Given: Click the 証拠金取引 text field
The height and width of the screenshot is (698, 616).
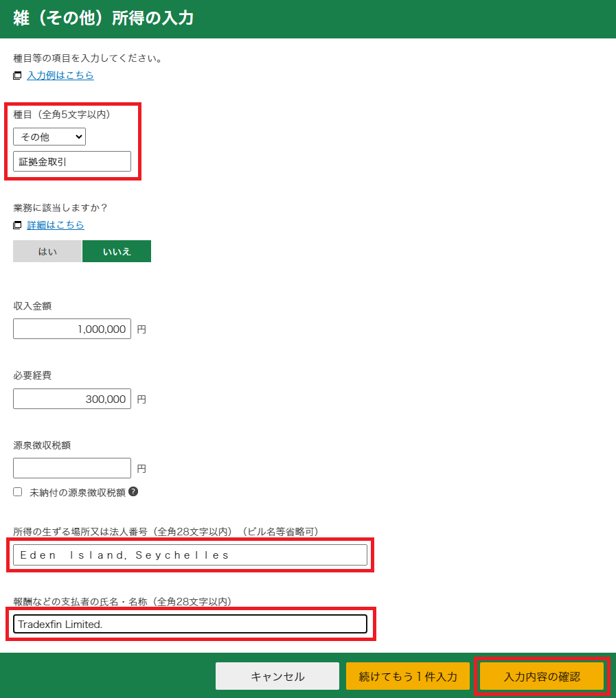Looking at the screenshot, I should coord(72,161).
